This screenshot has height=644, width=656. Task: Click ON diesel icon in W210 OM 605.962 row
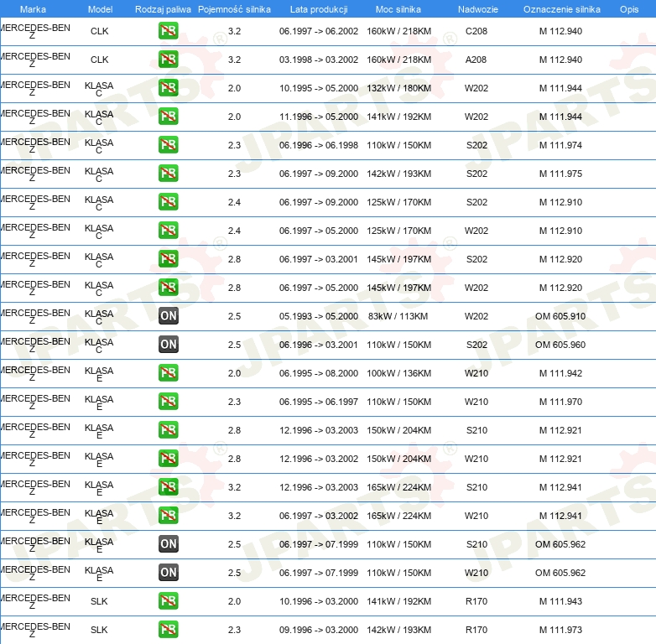point(168,573)
